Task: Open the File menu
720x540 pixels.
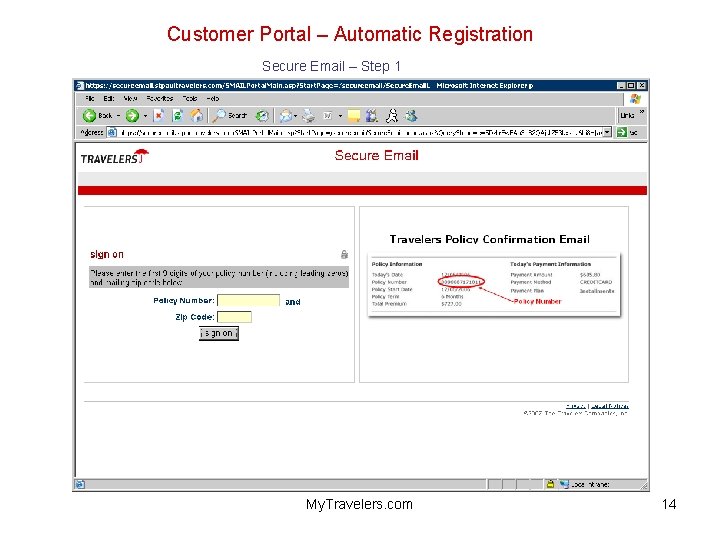Action: click(x=90, y=98)
